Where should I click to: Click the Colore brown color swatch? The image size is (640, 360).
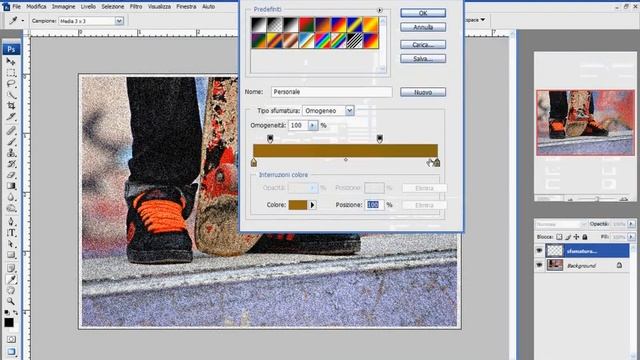click(298, 205)
